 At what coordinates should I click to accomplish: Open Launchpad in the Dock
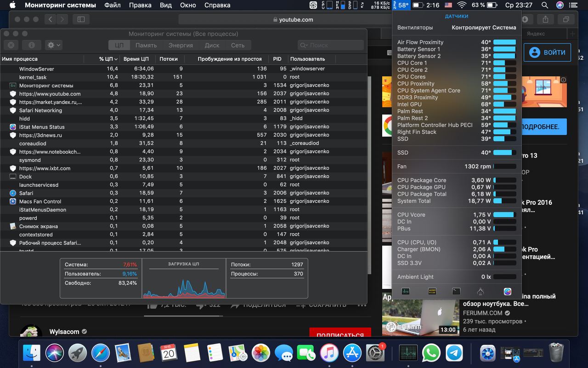tap(78, 353)
